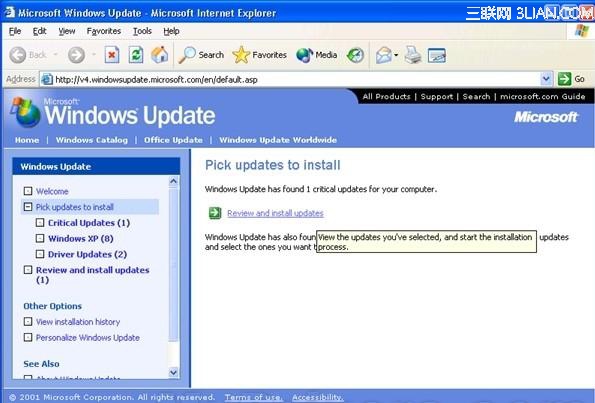
Task: Click box next to Windows XP (8)
Action: coord(40,238)
